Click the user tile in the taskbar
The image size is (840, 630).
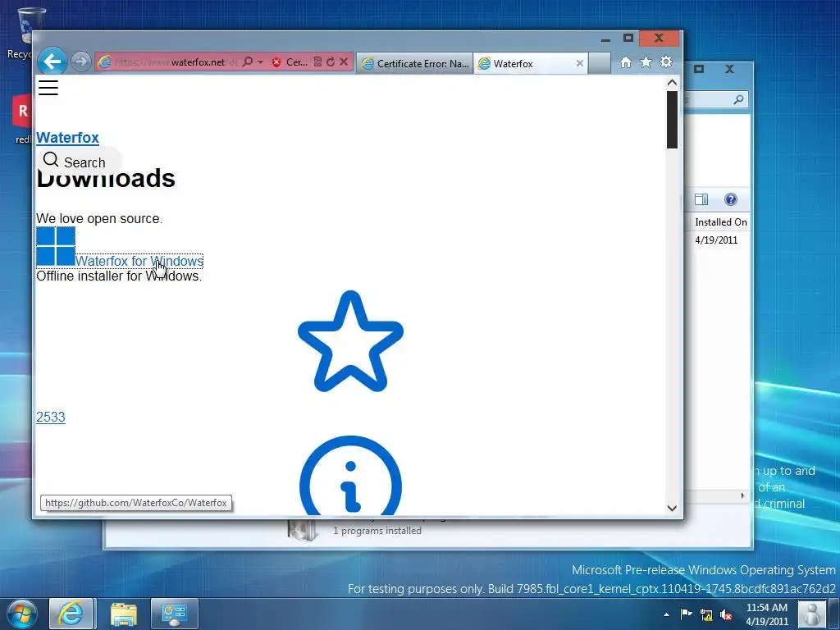[812, 614]
